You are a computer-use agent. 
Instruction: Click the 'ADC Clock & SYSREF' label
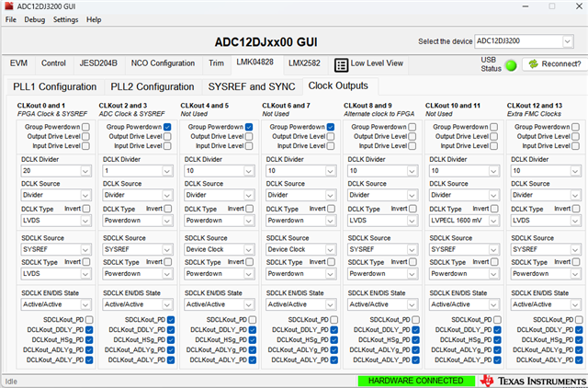point(131,114)
